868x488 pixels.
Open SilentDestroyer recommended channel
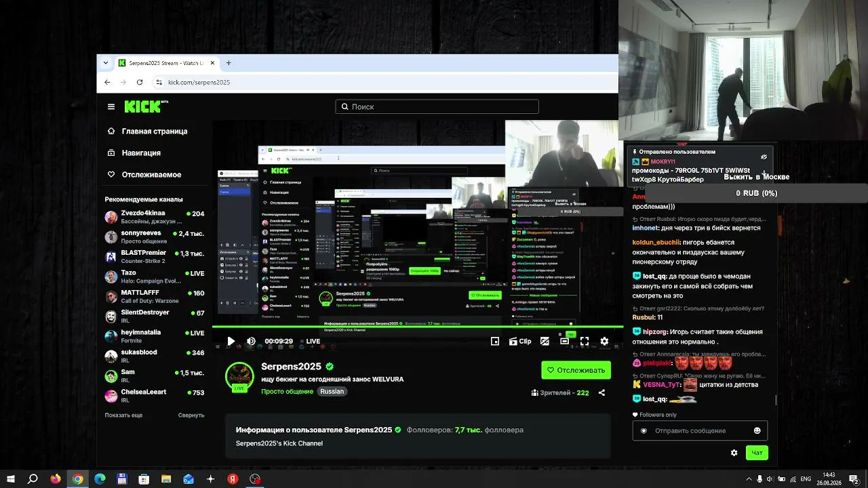tap(155, 316)
